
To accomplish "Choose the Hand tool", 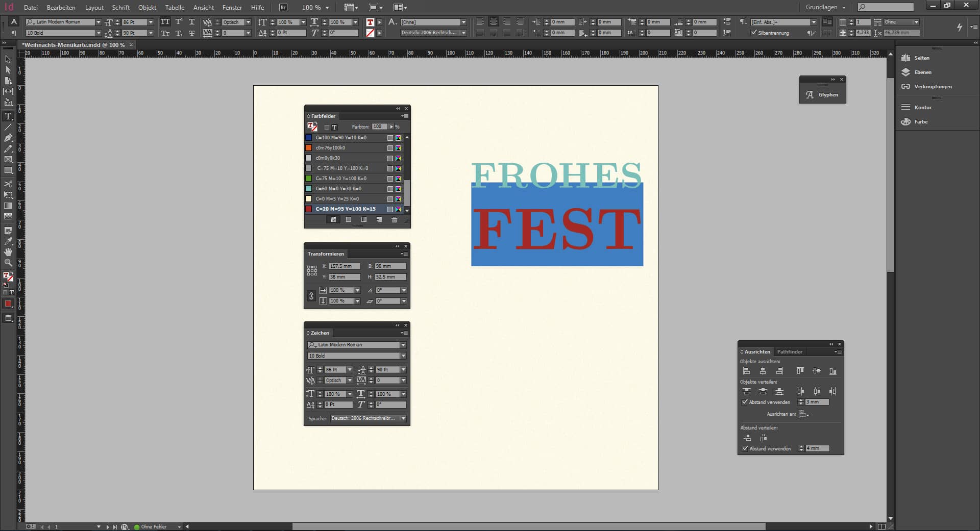I will click(8, 252).
